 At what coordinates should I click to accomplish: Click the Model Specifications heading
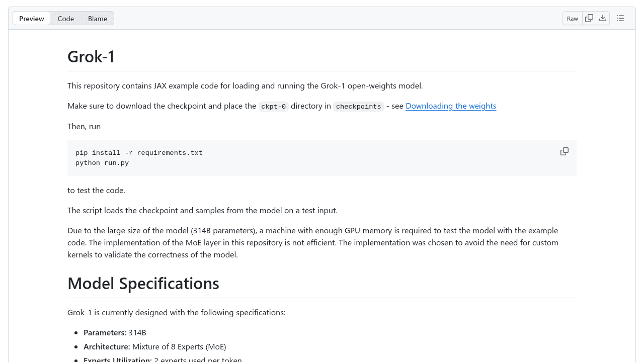pyautogui.click(x=143, y=283)
